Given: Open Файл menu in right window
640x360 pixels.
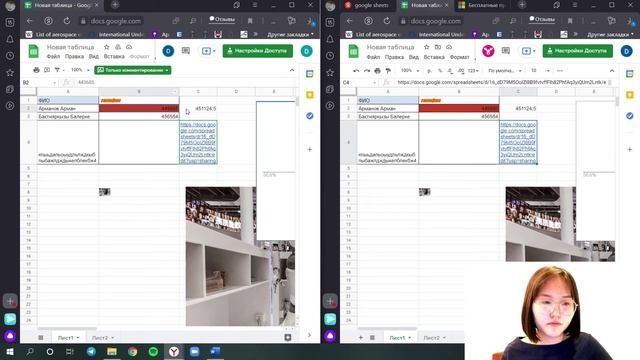Looking at the screenshot, I should [x=373, y=57].
